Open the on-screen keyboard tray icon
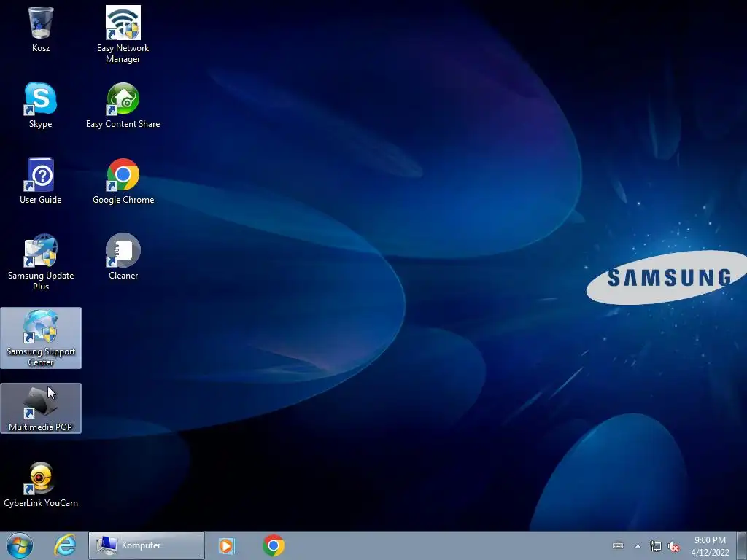This screenshot has height=560, width=747. click(x=618, y=545)
